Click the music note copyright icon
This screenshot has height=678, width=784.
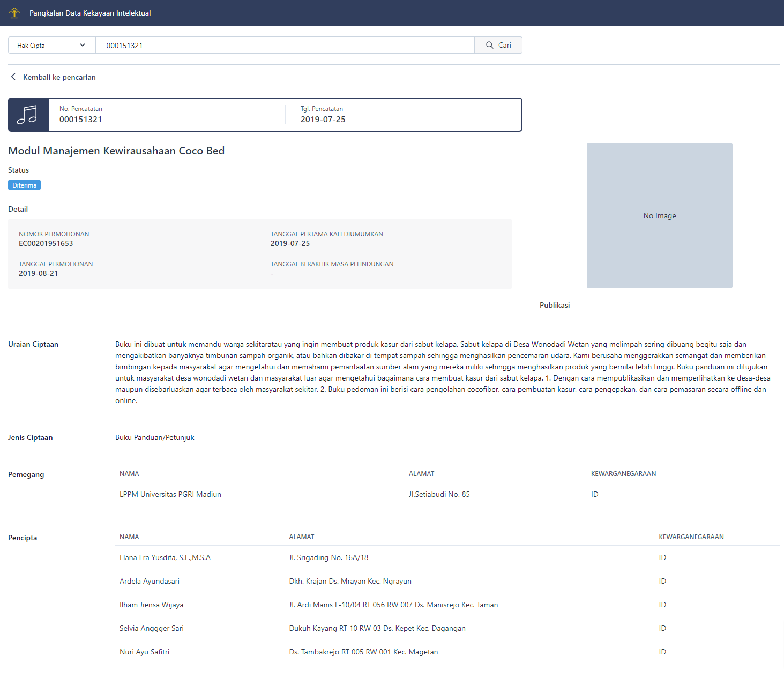tap(28, 115)
